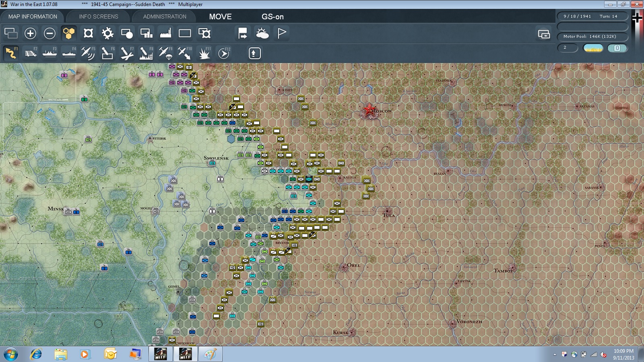
Task: Click the square unit-frame icon beside hex grid
Action: [x=88, y=33]
